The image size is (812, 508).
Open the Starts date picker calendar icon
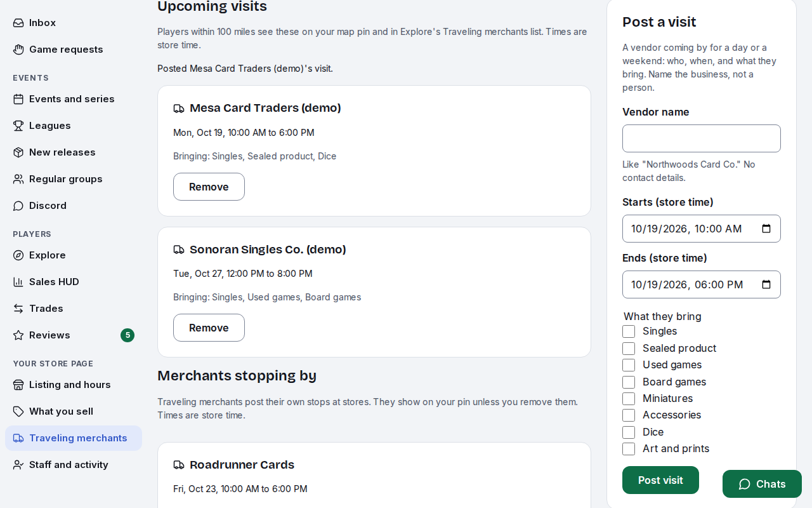(x=766, y=229)
